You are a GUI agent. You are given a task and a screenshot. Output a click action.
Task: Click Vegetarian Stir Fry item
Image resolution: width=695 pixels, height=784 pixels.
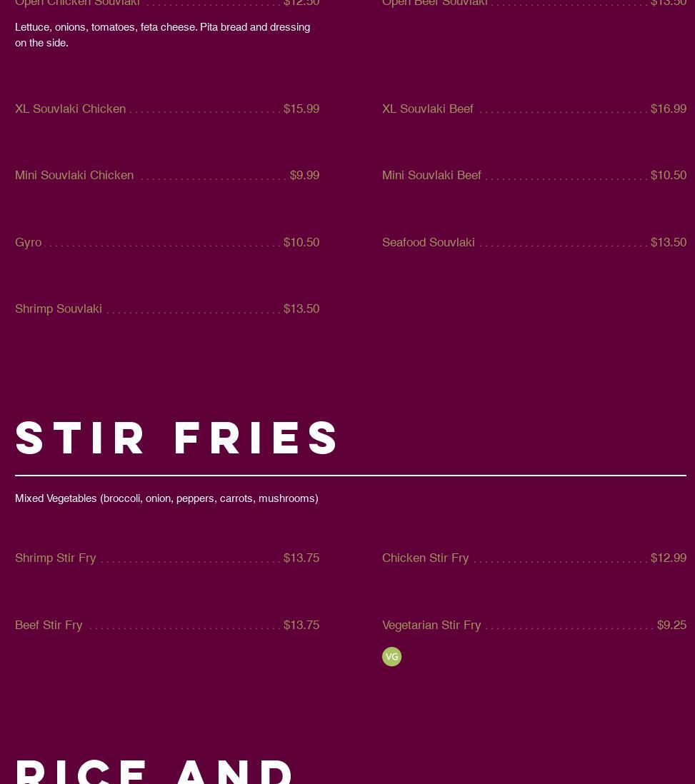coord(431,625)
